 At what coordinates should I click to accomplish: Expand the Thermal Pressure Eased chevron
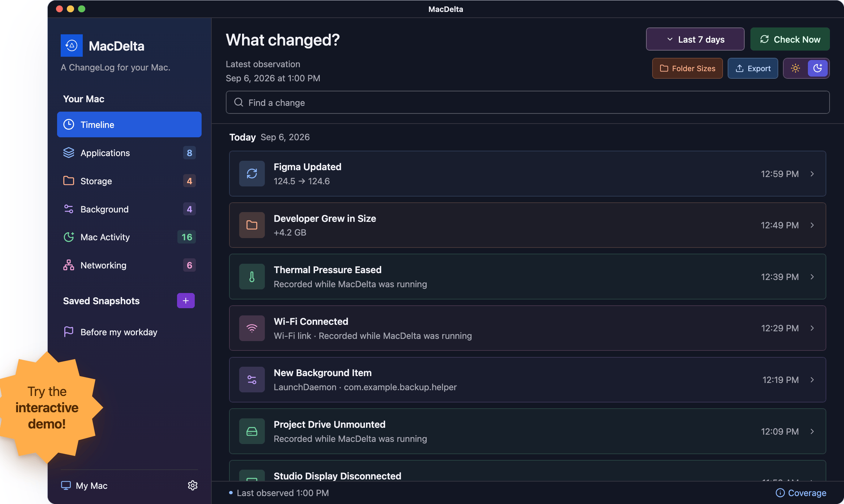click(812, 277)
